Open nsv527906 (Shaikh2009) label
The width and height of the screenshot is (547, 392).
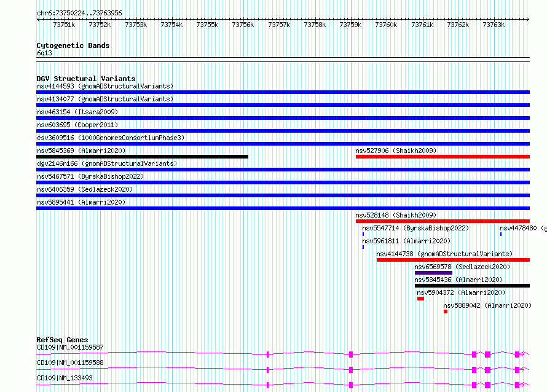tap(396, 151)
